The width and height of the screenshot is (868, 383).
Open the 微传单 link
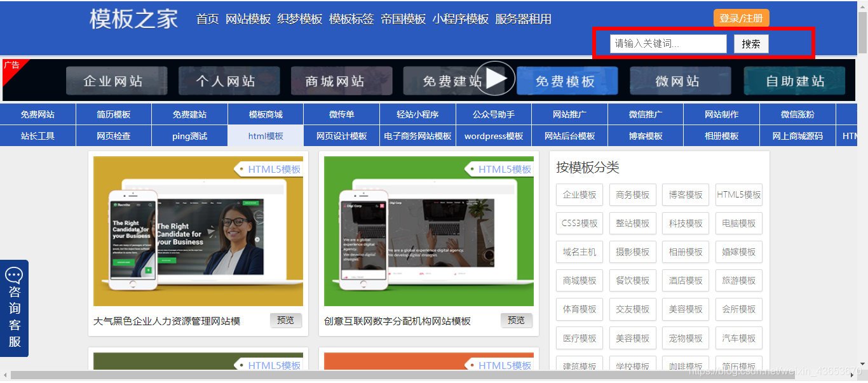pos(341,114)
